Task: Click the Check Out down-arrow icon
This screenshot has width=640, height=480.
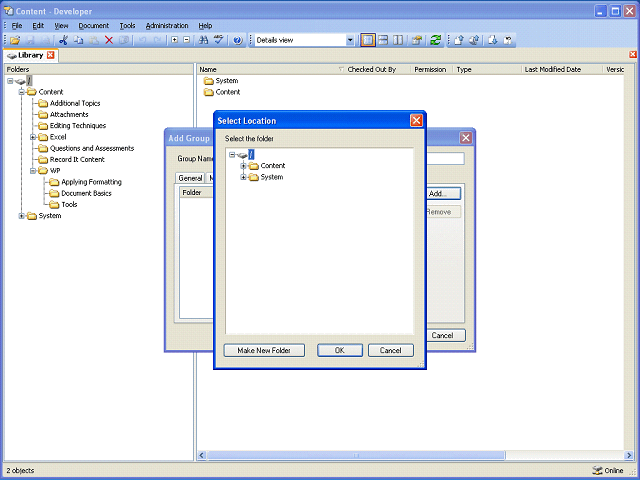Action: 493,40
